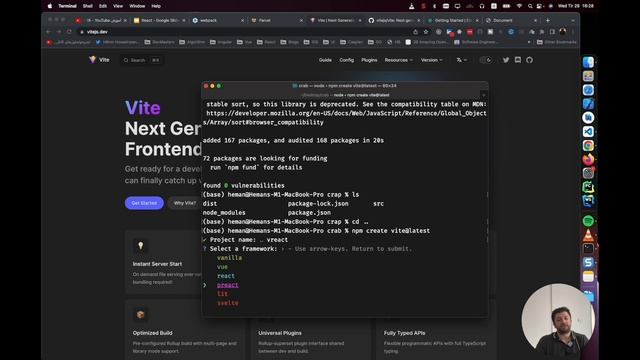Switch to webpack browser tab
This screenshot has width=640, height=360.
coord(218,20)
